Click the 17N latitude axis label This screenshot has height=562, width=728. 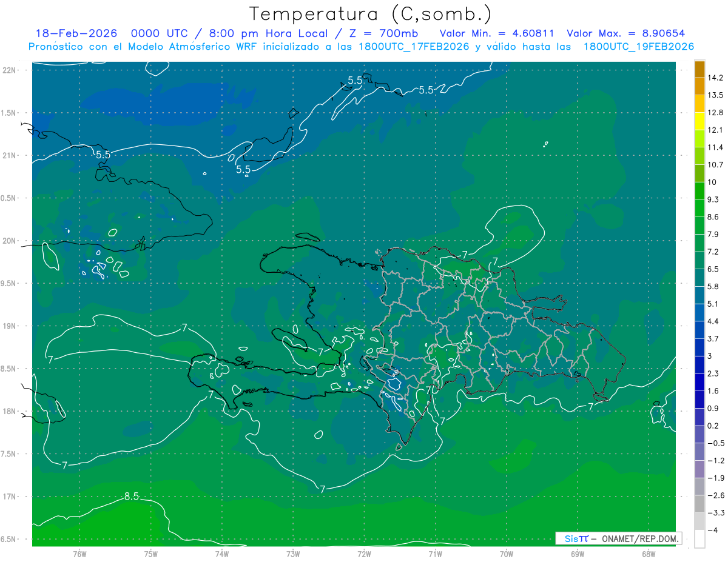(x=8, y=497)
